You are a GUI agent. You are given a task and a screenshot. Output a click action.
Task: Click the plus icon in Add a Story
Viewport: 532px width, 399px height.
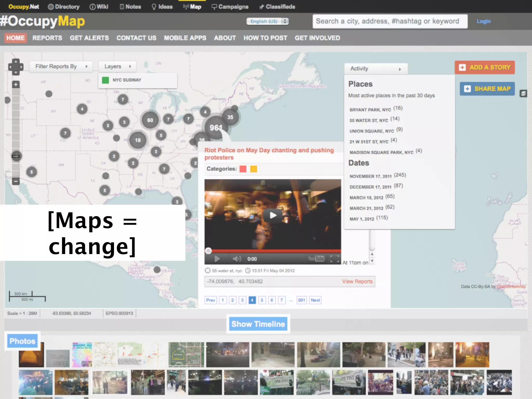[462, 68]
